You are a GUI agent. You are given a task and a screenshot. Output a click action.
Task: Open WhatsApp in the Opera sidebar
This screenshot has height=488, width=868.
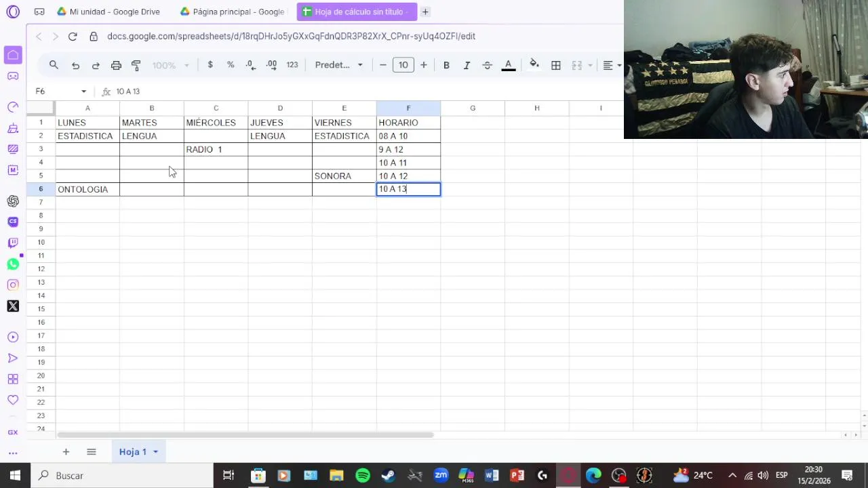tap(13, 264)
